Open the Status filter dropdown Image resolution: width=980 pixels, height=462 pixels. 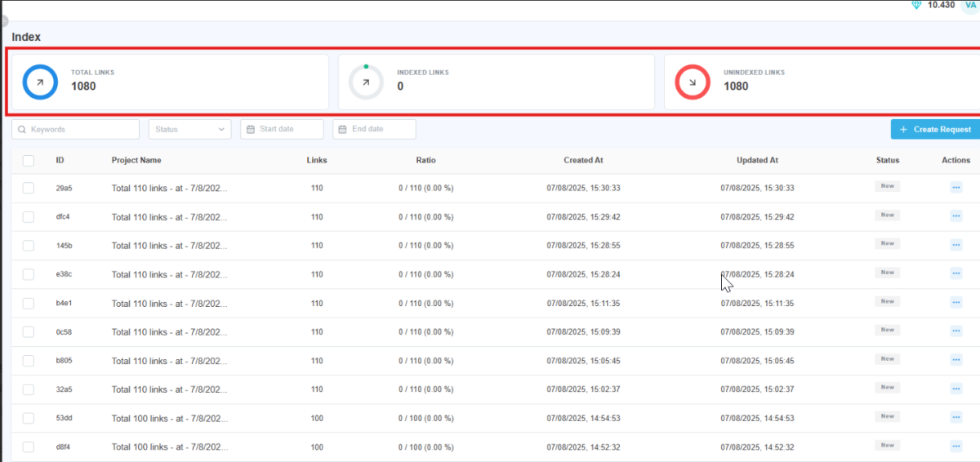click(189, 130)
